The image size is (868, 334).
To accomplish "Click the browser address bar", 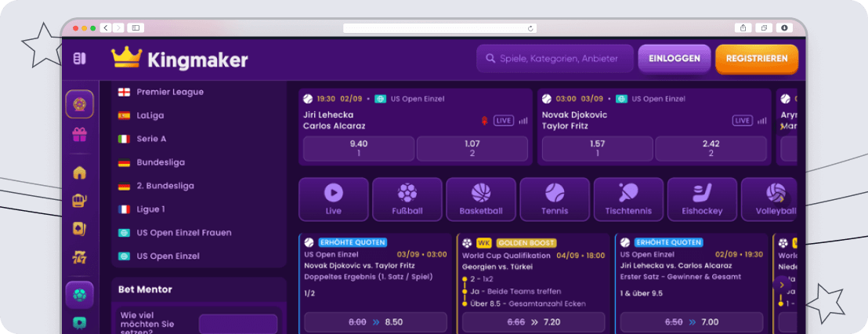I will pos(440,28).
